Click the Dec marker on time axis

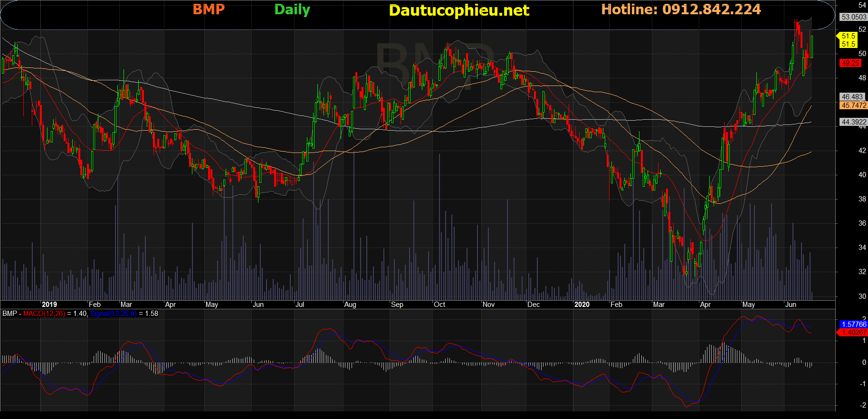[534, 305]
